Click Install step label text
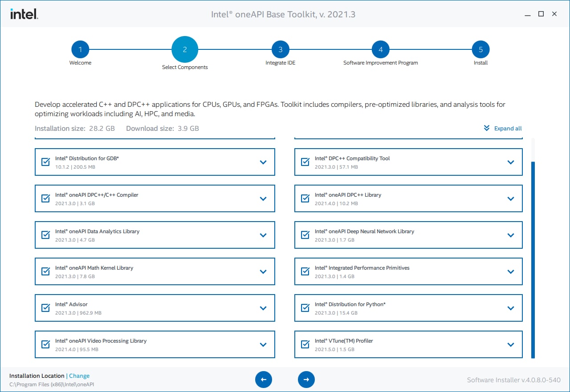Viewport: 570px width, 392px height. (481, 63)
